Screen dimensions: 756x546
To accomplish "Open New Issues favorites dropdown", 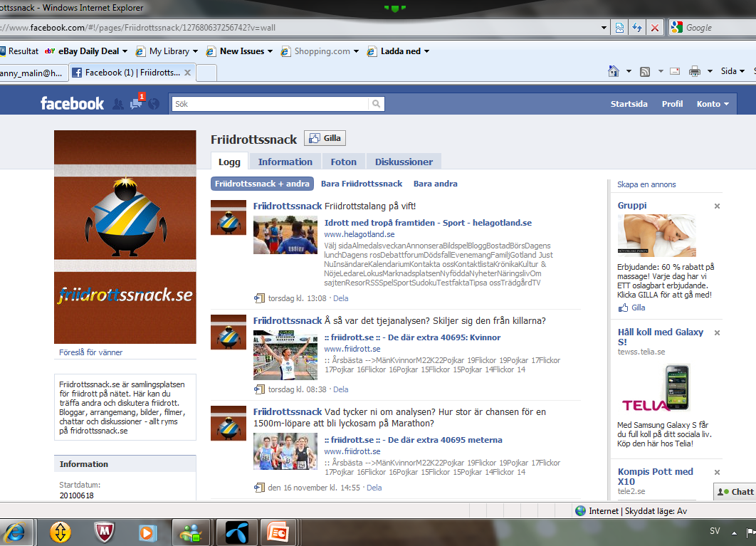I will [x=270, y=51].
